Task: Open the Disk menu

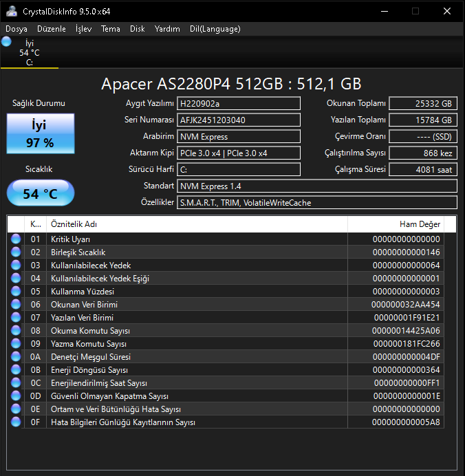Action: 137,29
